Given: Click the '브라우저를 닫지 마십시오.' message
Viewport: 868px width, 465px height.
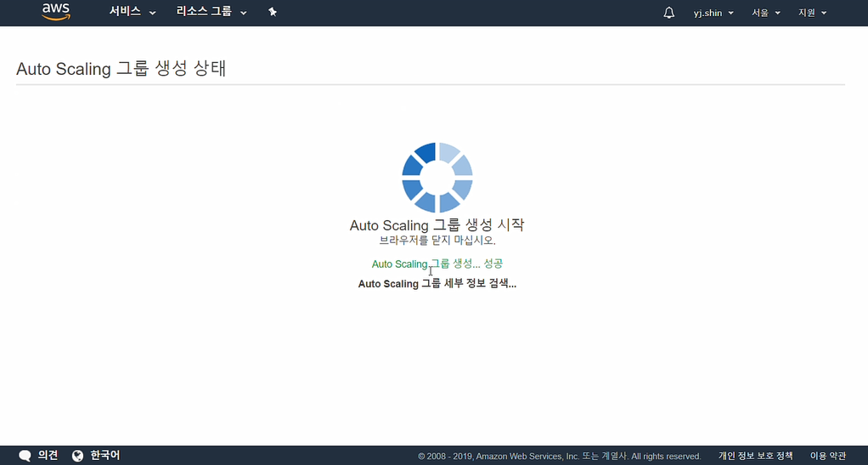Looking at the screenshot, I should click(437, 241).
